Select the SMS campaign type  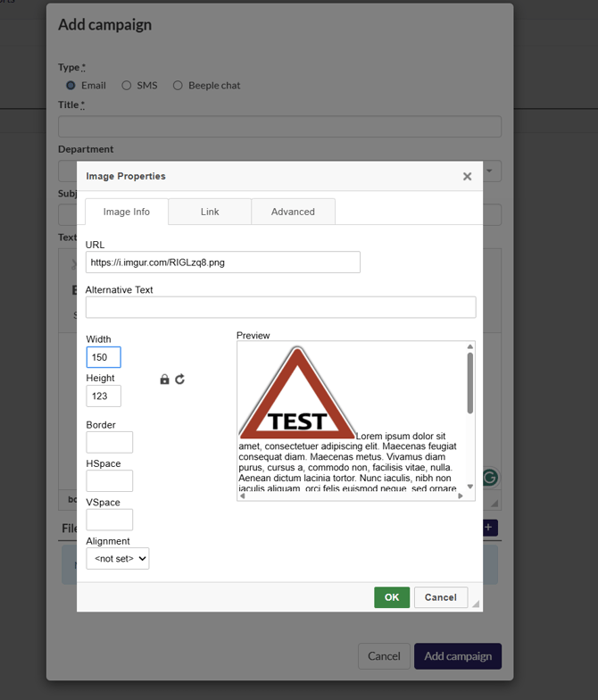(127, 86)
